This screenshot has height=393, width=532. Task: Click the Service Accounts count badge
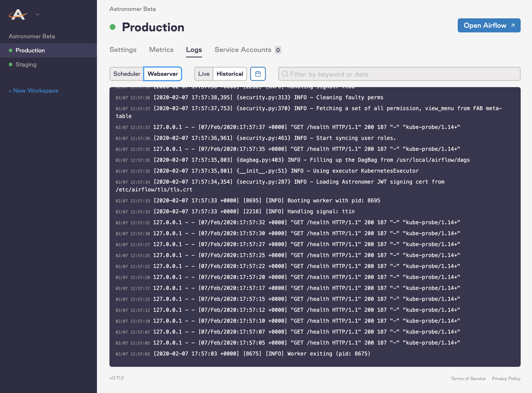(x=278, y=50)
